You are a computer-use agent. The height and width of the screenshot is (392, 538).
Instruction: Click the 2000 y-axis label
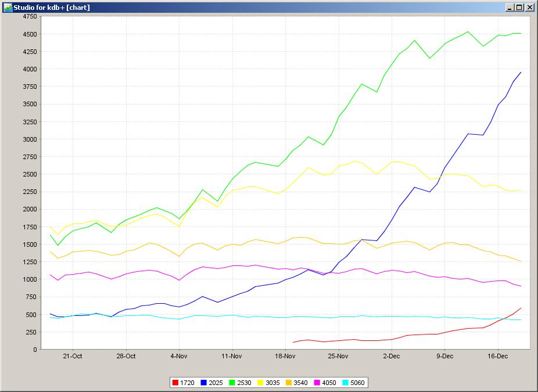coord(30,209)
